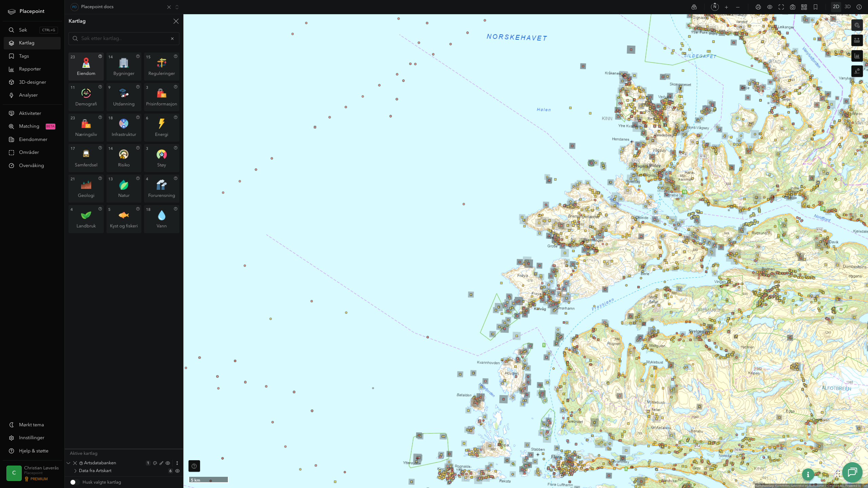This screenshot has height=488, width=868.
Task: Activate the map select-cursor tool
Action: 857,25
